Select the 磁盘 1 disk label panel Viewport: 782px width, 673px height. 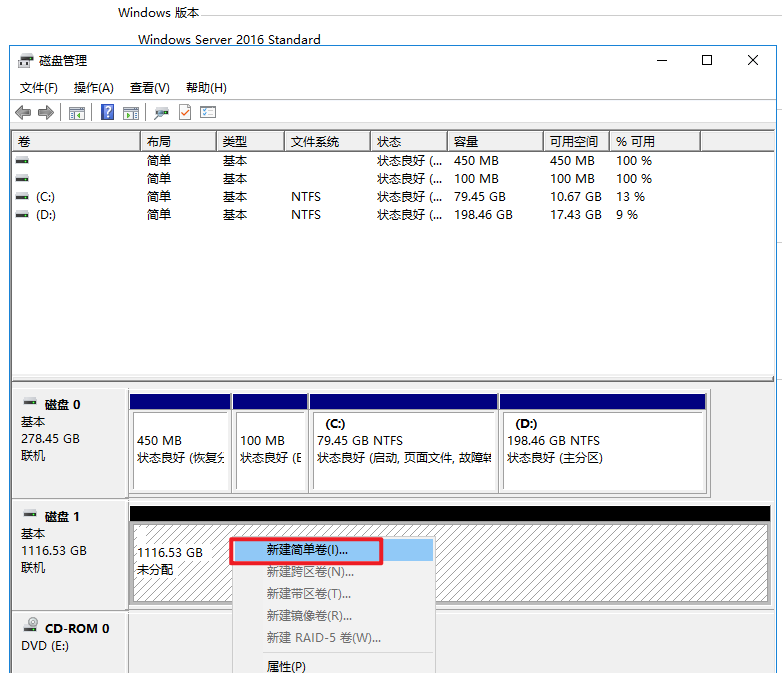(69, 545)
